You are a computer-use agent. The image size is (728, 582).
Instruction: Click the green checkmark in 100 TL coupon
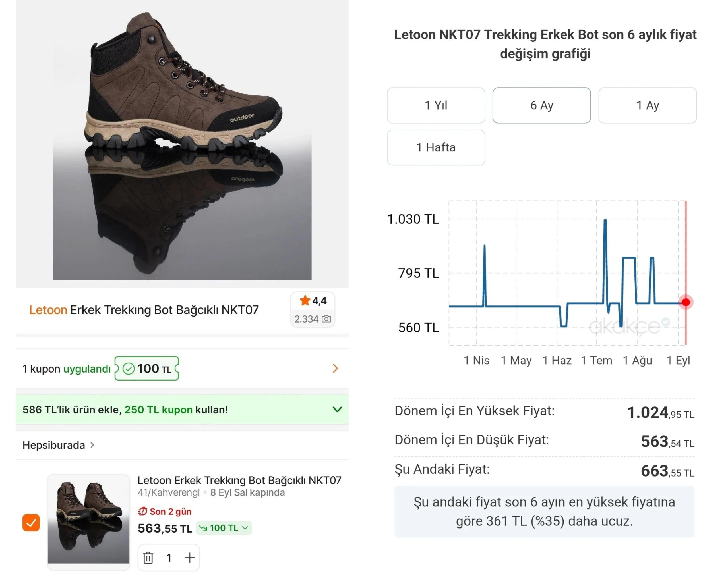128,368
